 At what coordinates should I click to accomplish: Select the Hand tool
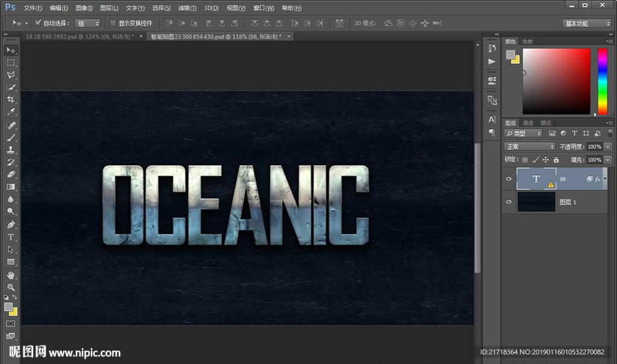(x=11, y=275)
